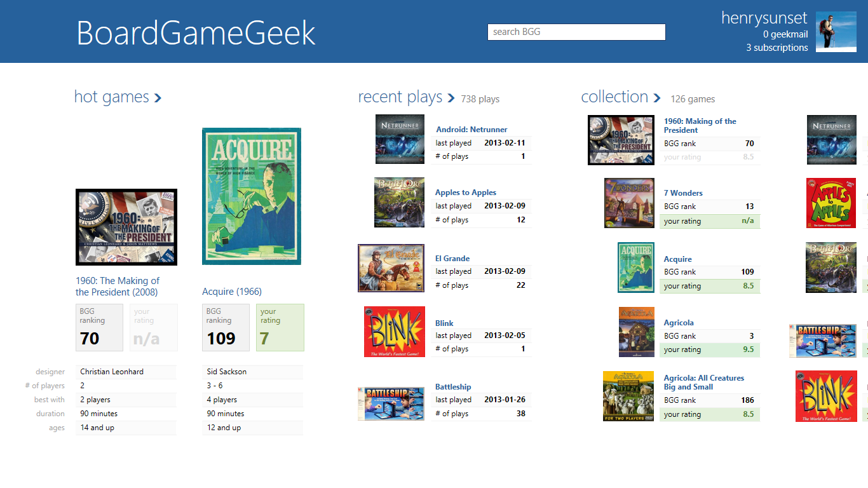Open the Agricola: All Creatures Big and Small link

tap(703, 382)
